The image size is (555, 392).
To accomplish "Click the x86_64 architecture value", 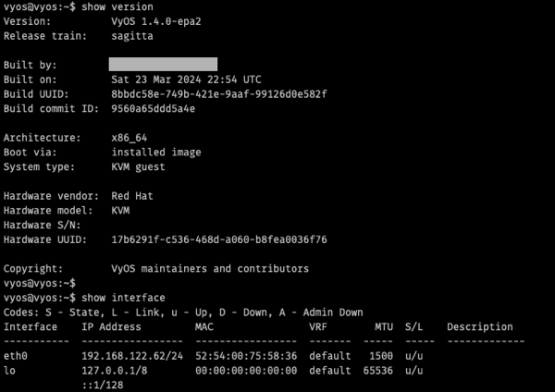I will tap(129, 138).
